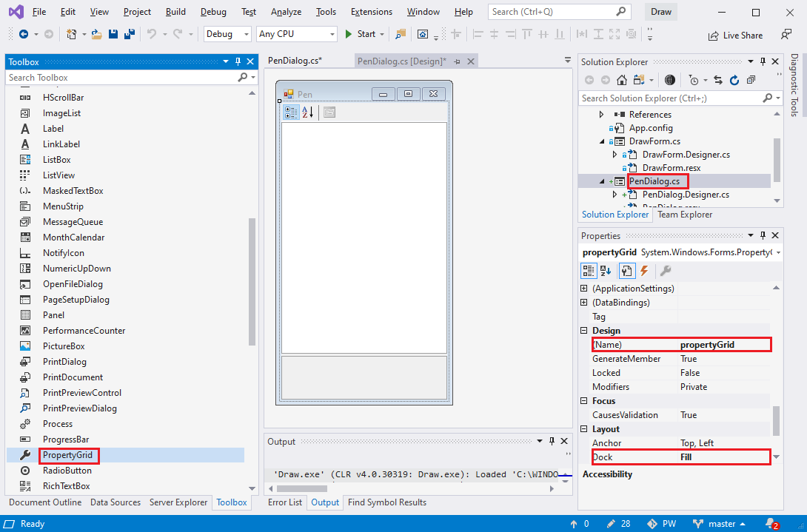The width and height of the screenshot is (807, 532).
Task: Click the notifications bell in status bar
Action: 772,524
